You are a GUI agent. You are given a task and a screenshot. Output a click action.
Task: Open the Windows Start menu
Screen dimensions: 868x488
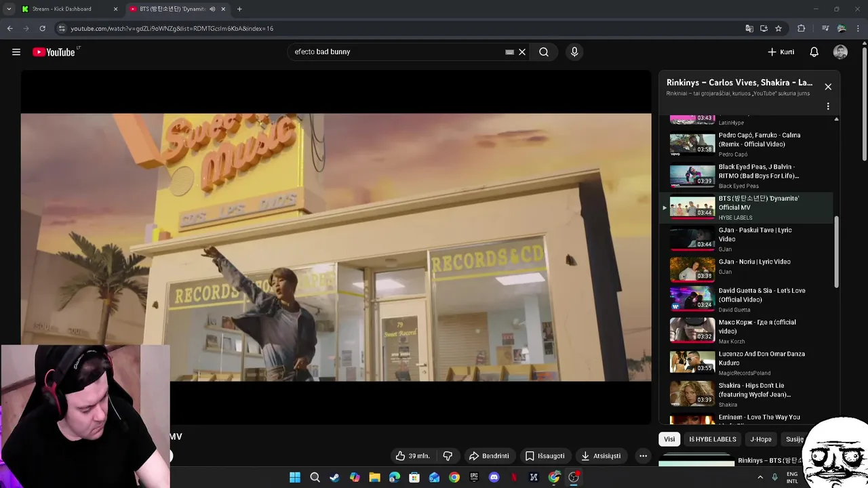(x=295, y=478)
